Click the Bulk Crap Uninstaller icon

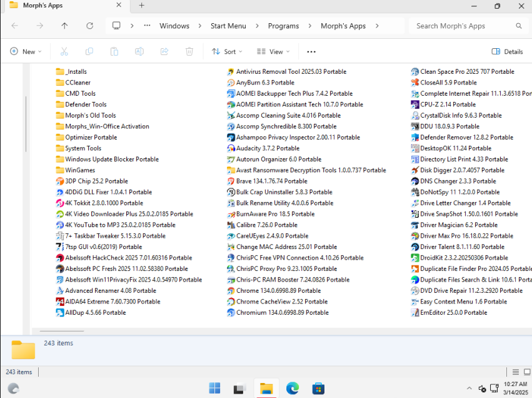point(231,192)
